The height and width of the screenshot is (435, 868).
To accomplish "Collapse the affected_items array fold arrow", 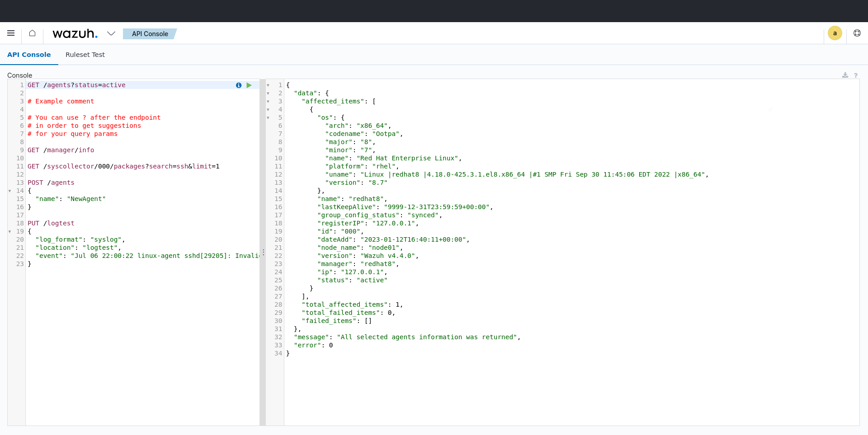I will coord(268,101).
